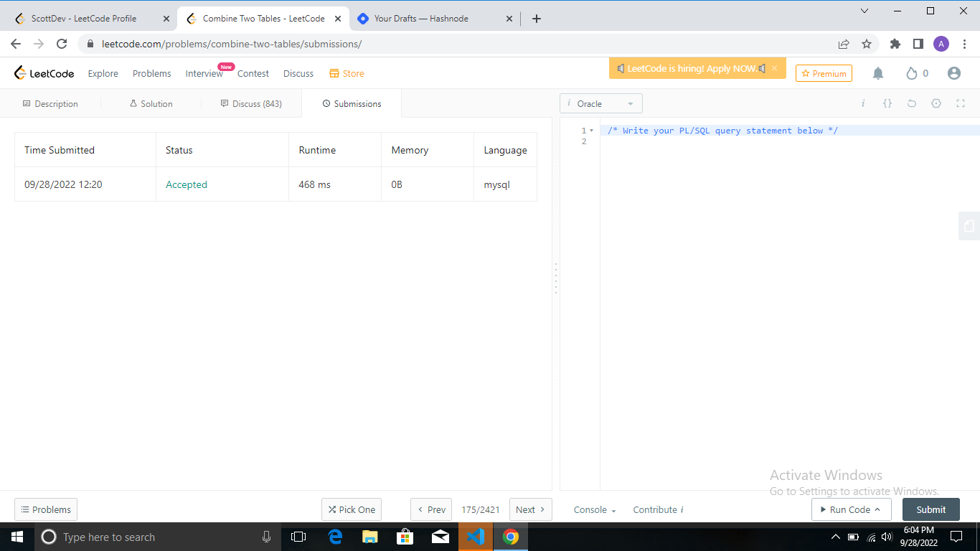Toggle the Chrome side panel
980x551 pixels.
918,44
